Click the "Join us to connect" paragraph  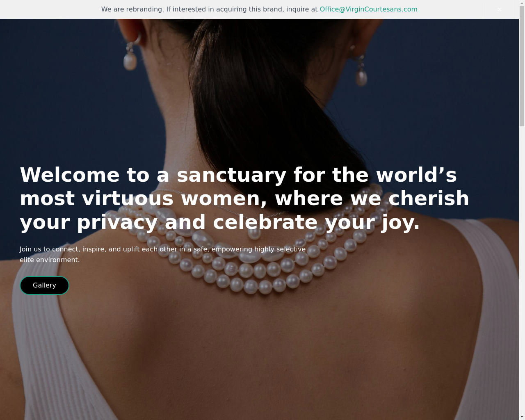pyautogui.click(x=162, y=254)
